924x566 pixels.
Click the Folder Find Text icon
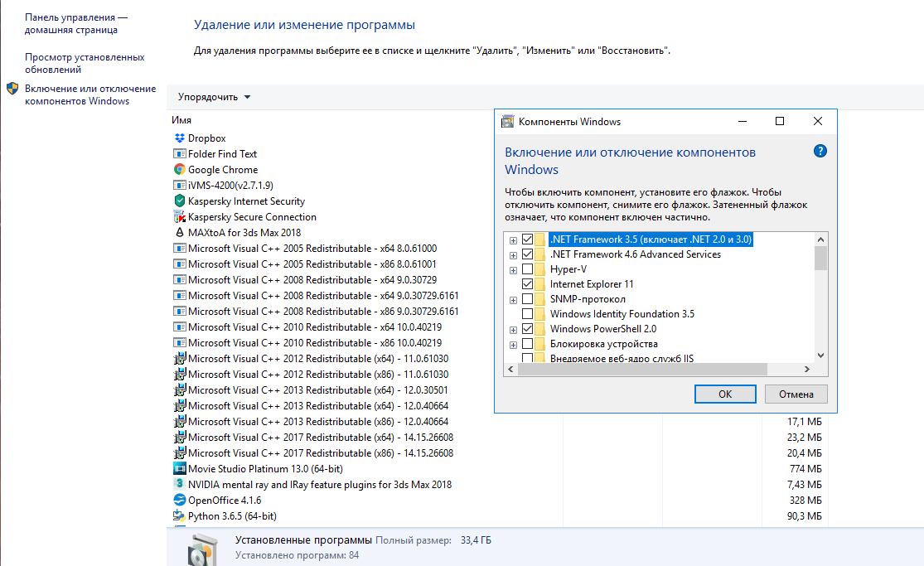[x=180, y=154]
